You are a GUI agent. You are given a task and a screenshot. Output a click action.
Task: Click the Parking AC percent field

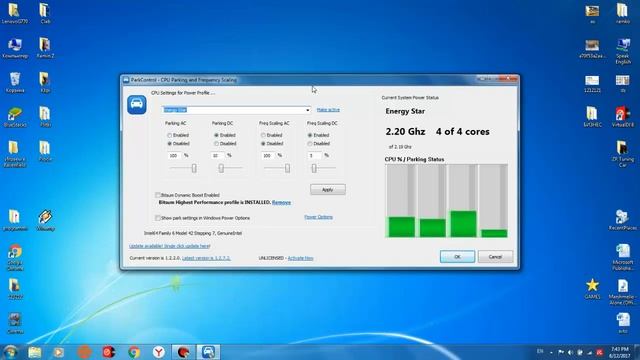174,156
